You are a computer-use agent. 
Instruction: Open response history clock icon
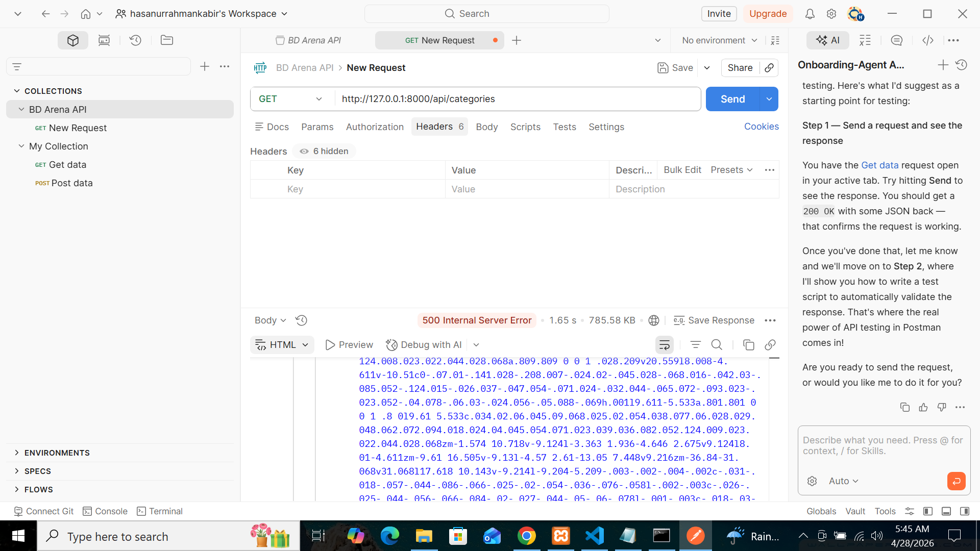pyautogui.click(x=301, y=320)
